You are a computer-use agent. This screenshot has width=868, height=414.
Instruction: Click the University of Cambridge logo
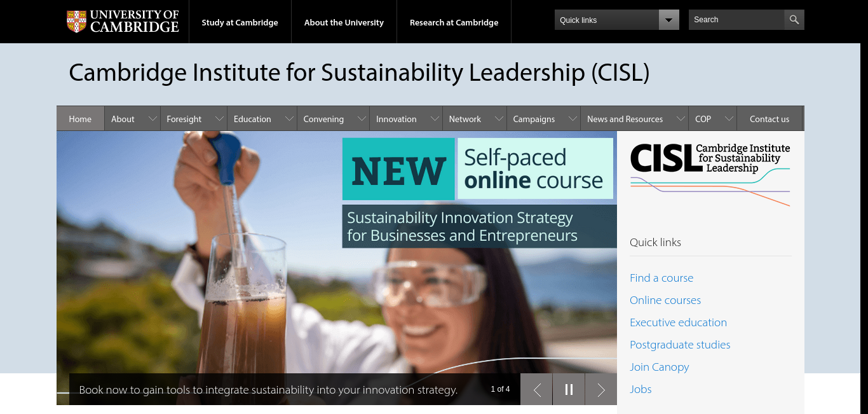click(123, 22)
